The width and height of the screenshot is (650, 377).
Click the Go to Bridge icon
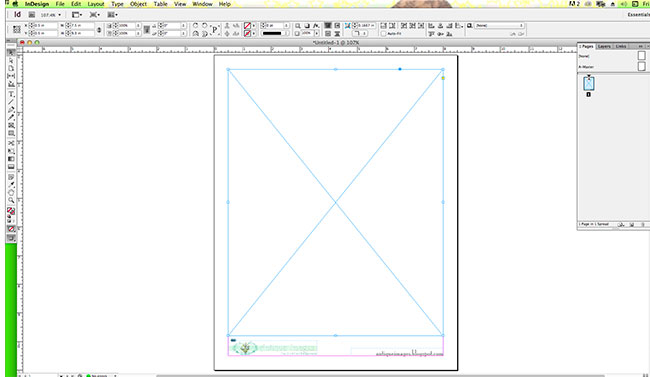32,15
